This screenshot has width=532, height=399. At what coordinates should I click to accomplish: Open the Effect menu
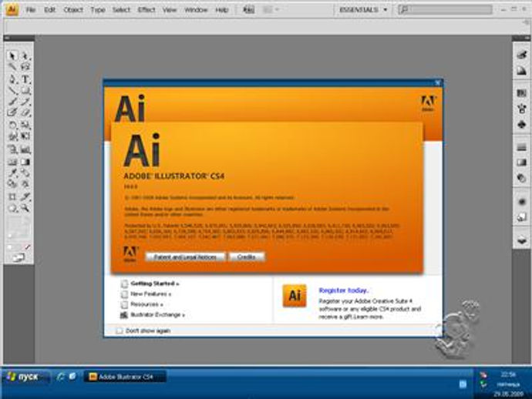pos(146,10)
